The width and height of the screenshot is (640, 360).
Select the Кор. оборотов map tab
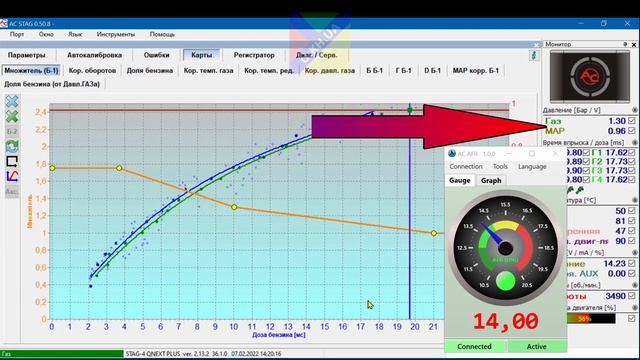tap(92, 71)
